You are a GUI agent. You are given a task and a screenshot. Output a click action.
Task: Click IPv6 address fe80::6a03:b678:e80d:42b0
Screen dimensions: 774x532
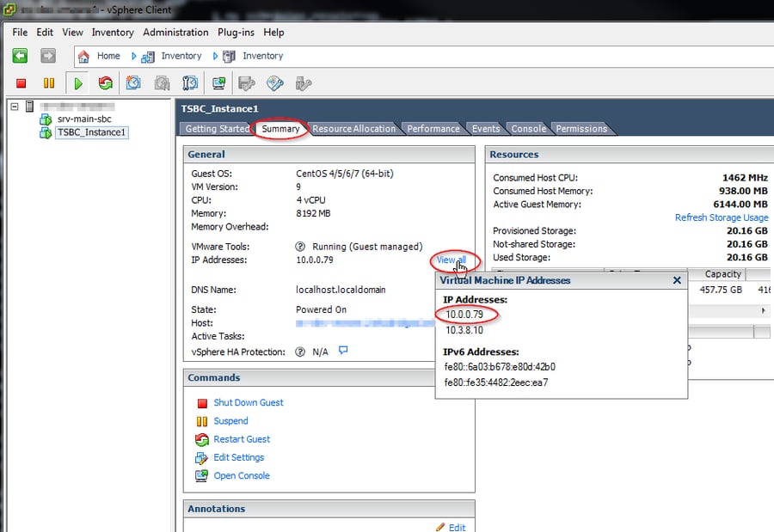(500, 367)
